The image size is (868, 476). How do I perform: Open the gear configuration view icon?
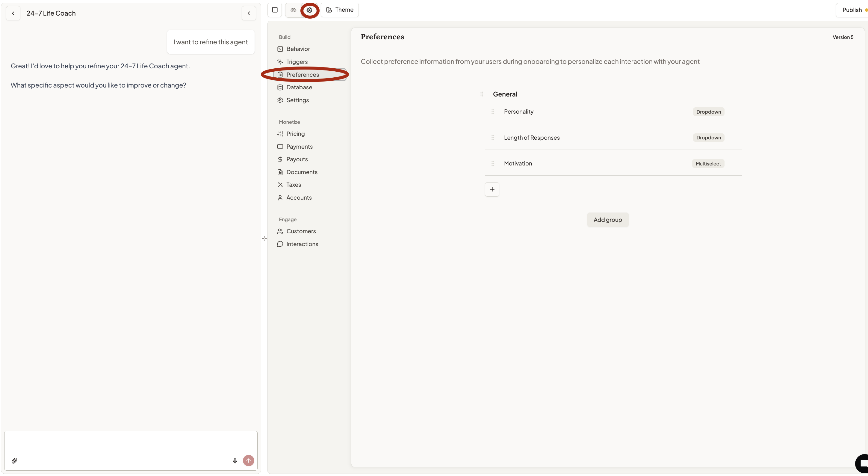click(309, 10)
